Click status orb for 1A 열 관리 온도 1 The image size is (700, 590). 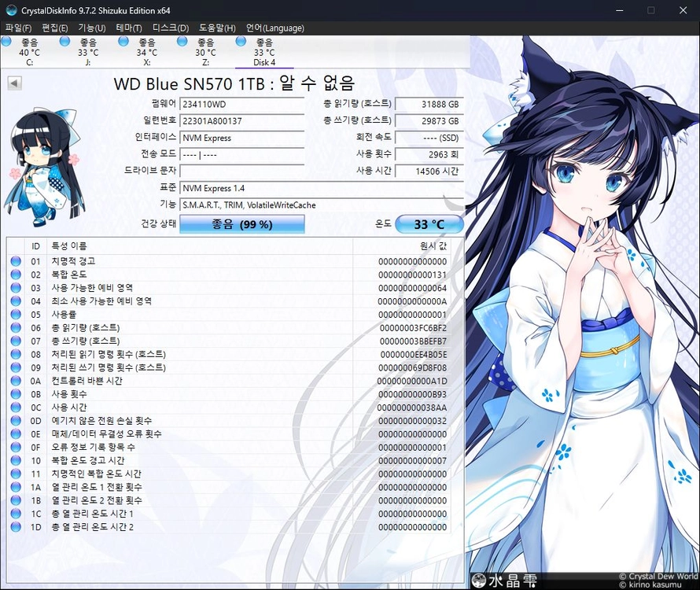[16, 487]
